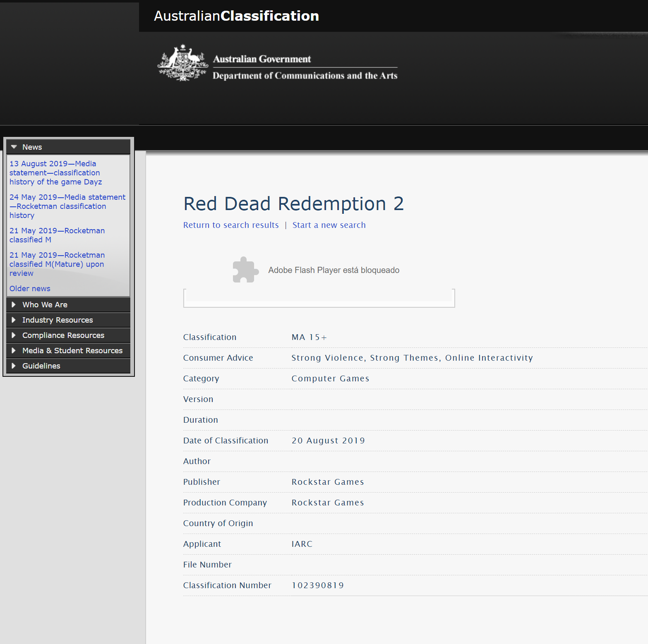Click the Return to search results link
The height and width of the screenshot is (644, 648).
pyautogui.click(x=231, y=225)
